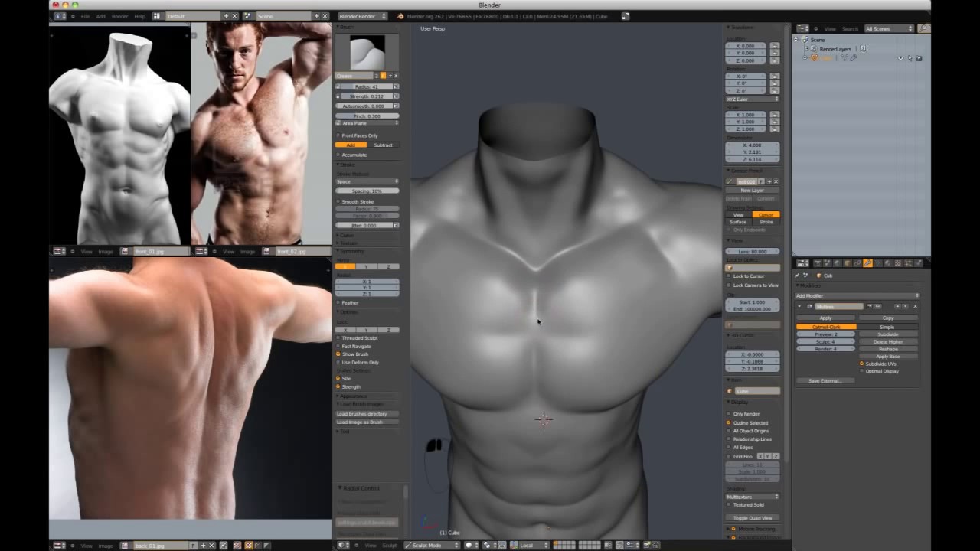Open the Space stroke method dropdown
980x551 pixels.
point(367,181)
